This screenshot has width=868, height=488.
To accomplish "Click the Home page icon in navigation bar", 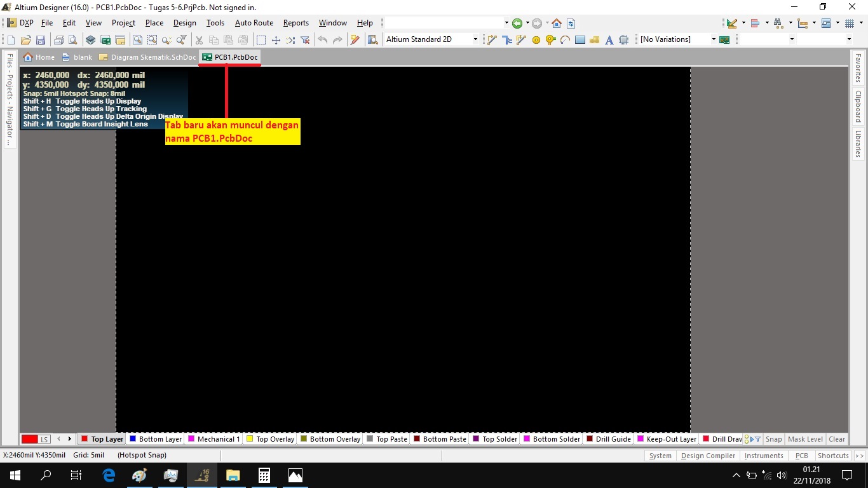I will pyautogui.click(x=557, y=24).
